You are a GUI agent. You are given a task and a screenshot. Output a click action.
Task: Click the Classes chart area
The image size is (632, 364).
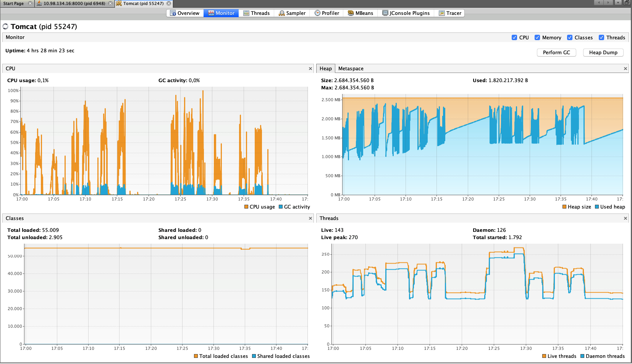166,294
